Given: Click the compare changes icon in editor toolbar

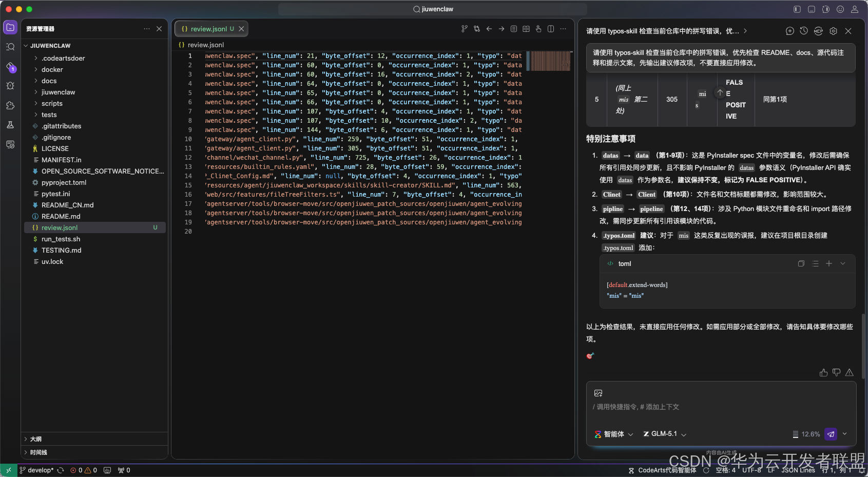Looking at the screenshot, I should [x=477, y=29].
